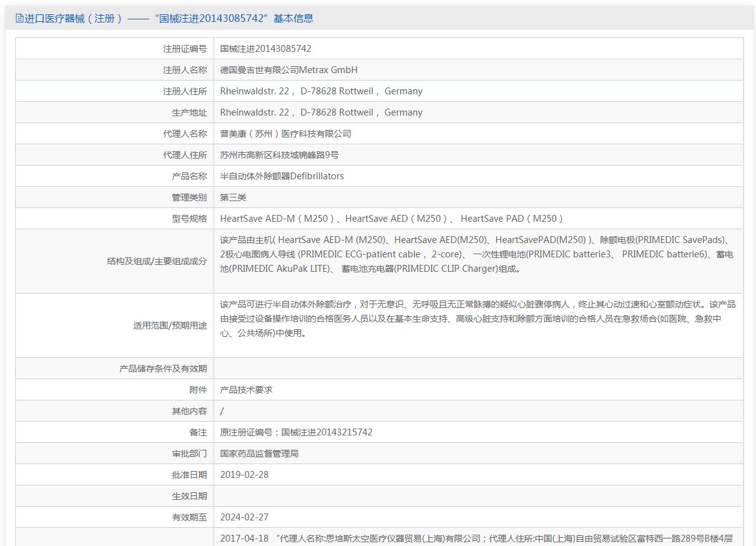Click the 产品名称 label
Viewport: 756px width, 546px height.
[x=189, y=176]
